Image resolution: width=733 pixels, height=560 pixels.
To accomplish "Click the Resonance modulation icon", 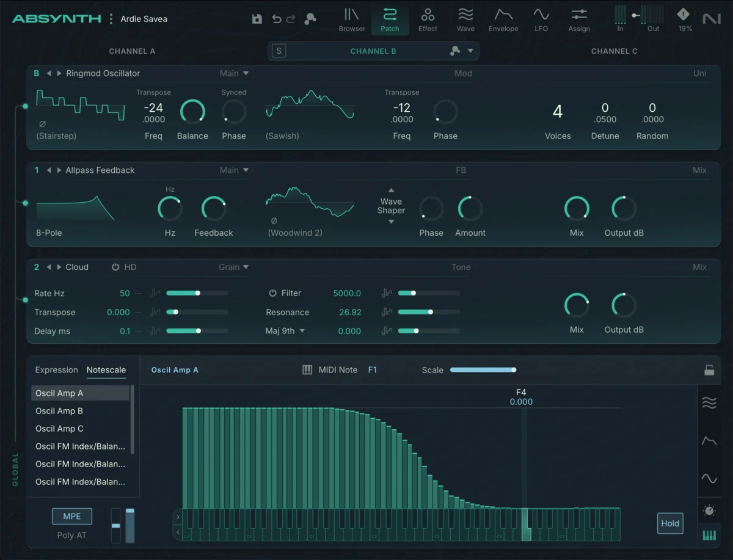I will click(387, 312).
